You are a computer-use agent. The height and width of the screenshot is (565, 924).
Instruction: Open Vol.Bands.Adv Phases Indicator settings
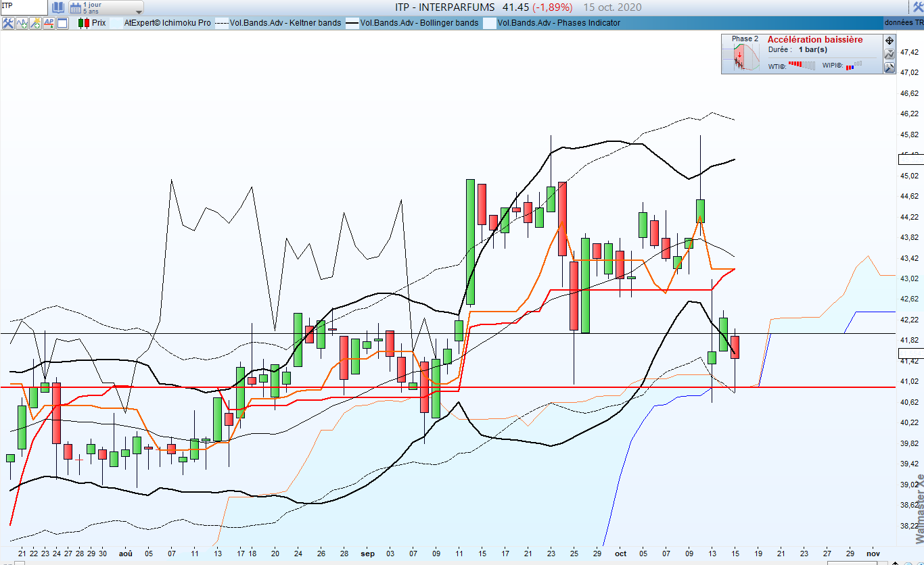coord(559,23)
